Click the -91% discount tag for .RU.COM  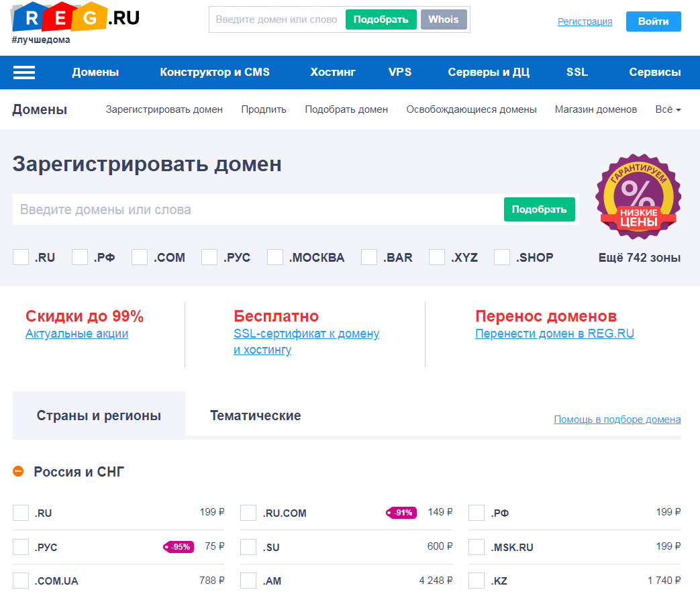(401, 513)
